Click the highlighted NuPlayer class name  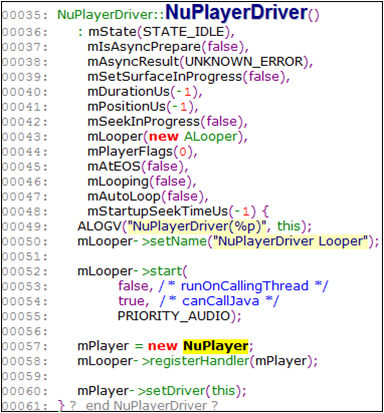215,346
